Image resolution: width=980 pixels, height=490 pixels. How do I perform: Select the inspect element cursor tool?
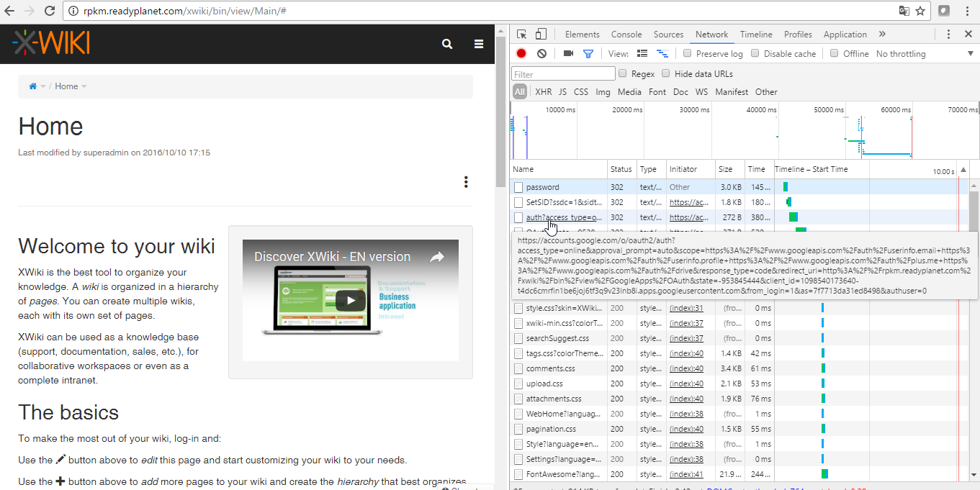tap(522, 34)
